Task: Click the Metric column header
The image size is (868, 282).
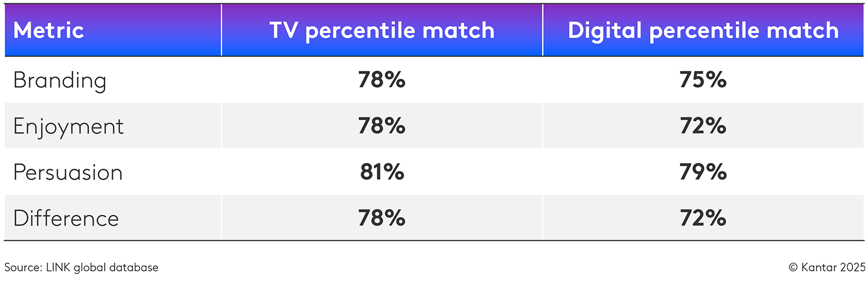Action: pyautogui.click(x=49, y=31)
